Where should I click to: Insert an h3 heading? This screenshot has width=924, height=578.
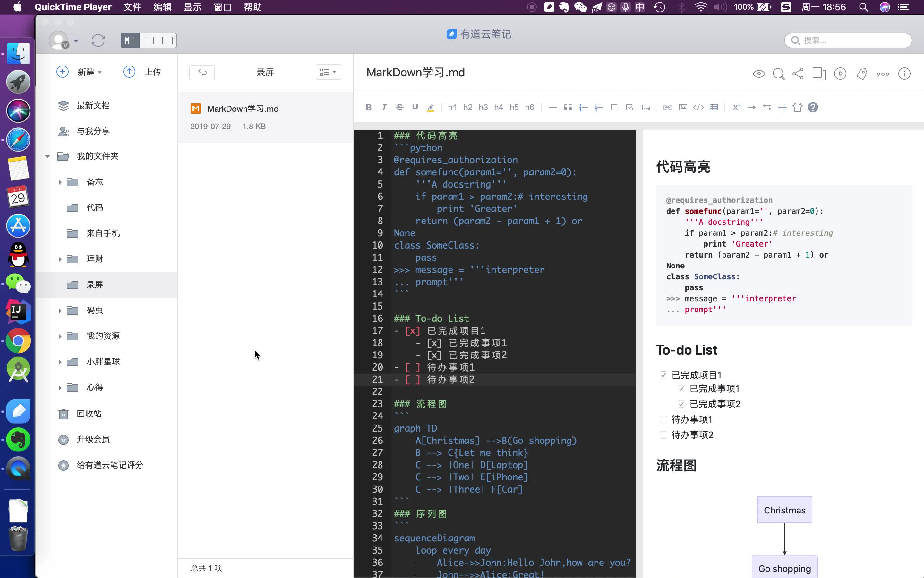click(x=483, y=108)
